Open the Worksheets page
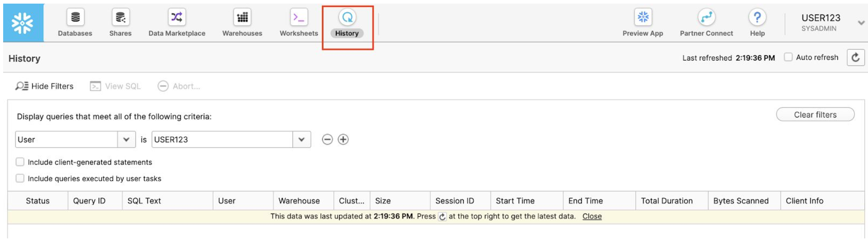868x242 pixels. coord(299,23)
